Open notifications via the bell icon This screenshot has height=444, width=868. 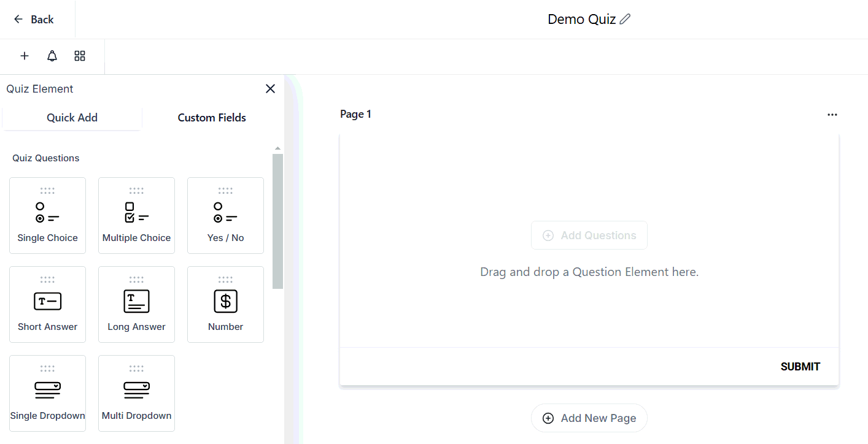point(52,56)
